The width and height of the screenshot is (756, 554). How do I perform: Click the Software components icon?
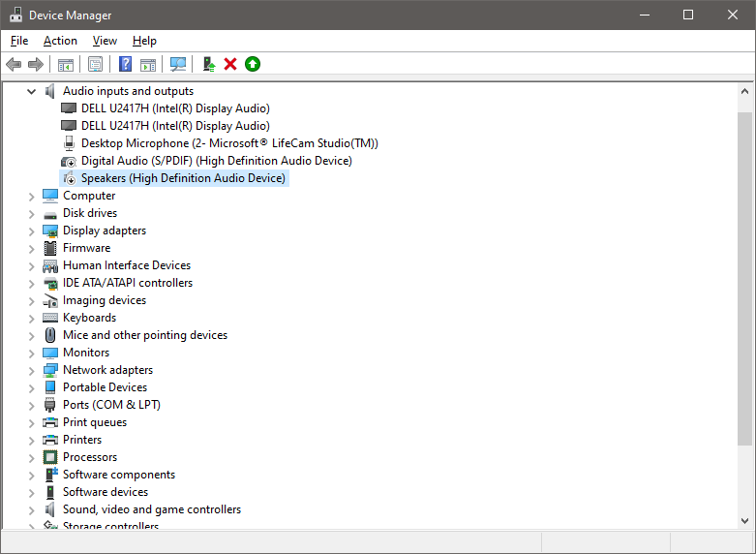(51, 475)
